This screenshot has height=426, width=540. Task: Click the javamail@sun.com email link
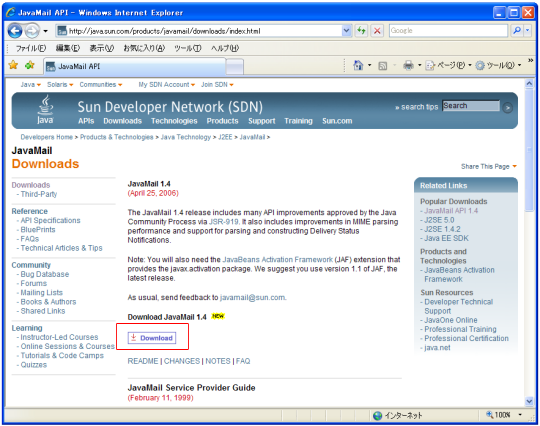[x=252, y=298]
